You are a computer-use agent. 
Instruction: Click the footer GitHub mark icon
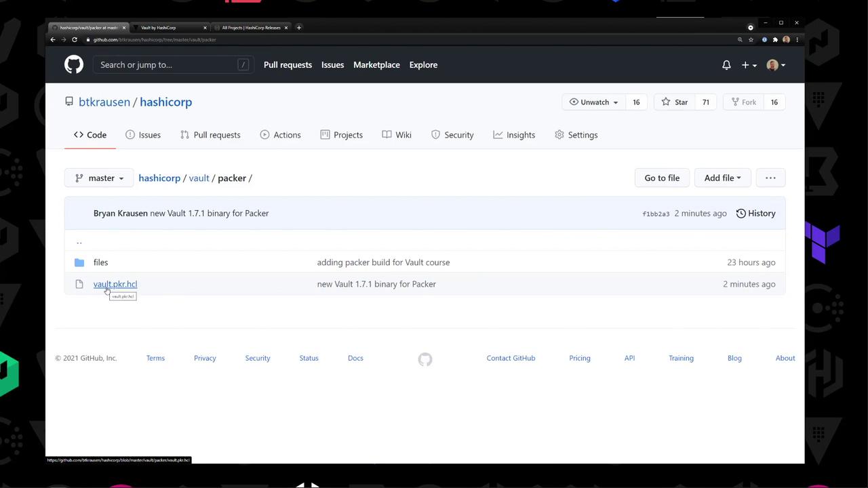(425, 359)
